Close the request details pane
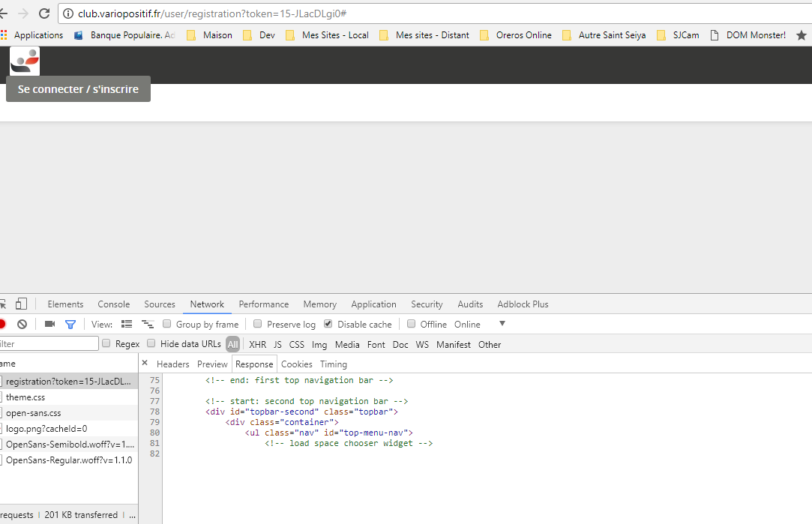This screenshot has width=812, height=524. click(x=145, y=363)
